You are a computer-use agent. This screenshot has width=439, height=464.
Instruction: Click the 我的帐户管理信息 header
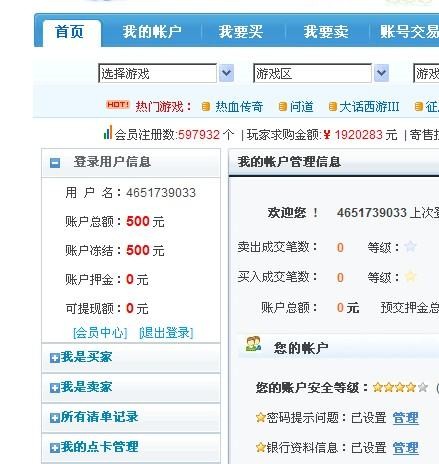click(x=289, y=162)
